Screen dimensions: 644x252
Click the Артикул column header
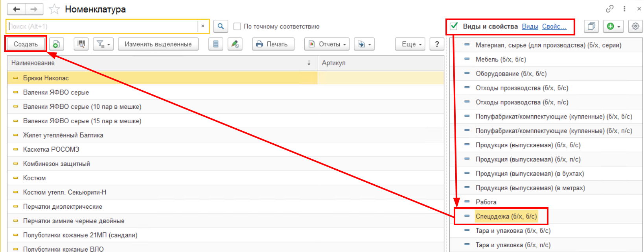point(381,63)
